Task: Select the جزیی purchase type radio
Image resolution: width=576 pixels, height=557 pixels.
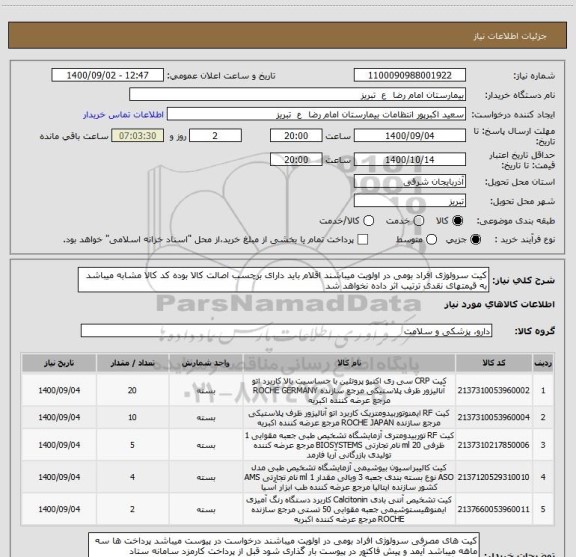Action: click(x=476, y=240)
